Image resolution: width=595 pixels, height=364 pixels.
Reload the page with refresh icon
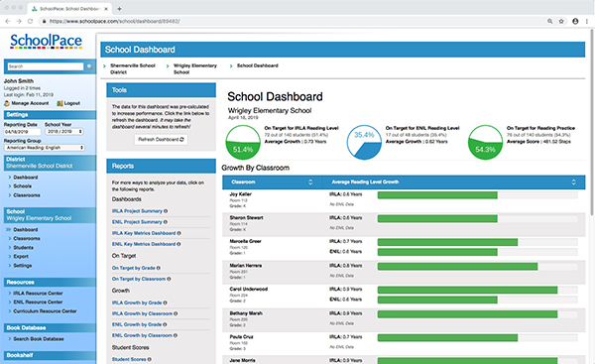pyautogui.click(x=31, y=21)
